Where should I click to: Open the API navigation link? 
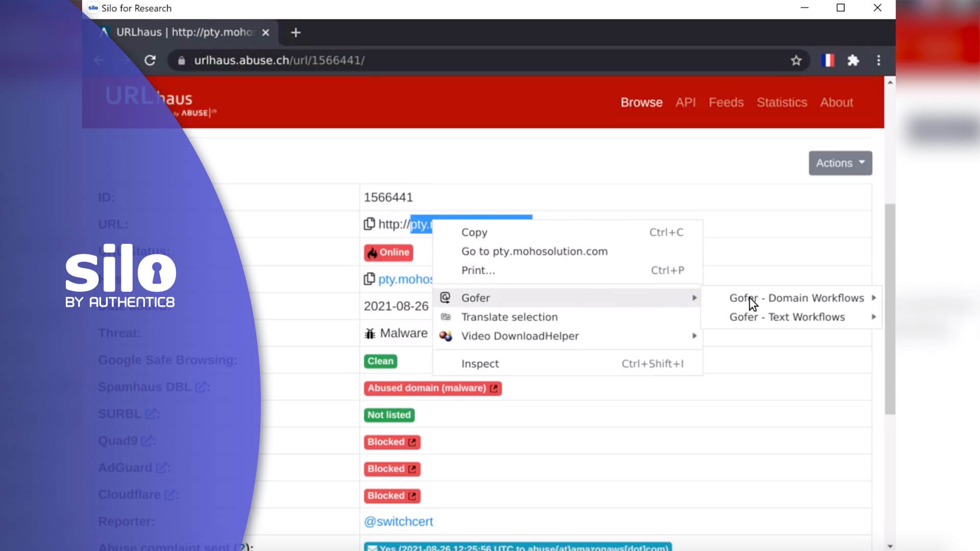685,103
